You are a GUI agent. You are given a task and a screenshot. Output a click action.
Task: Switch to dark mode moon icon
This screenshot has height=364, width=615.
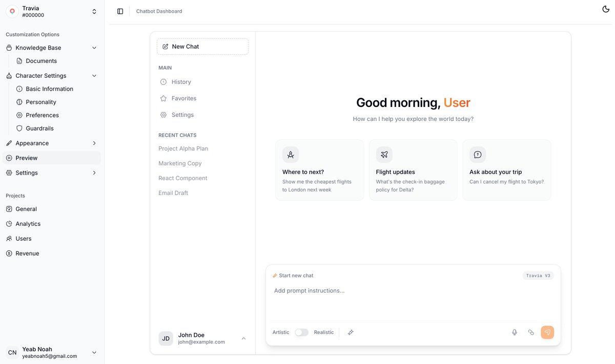click(x=606, y=9)
